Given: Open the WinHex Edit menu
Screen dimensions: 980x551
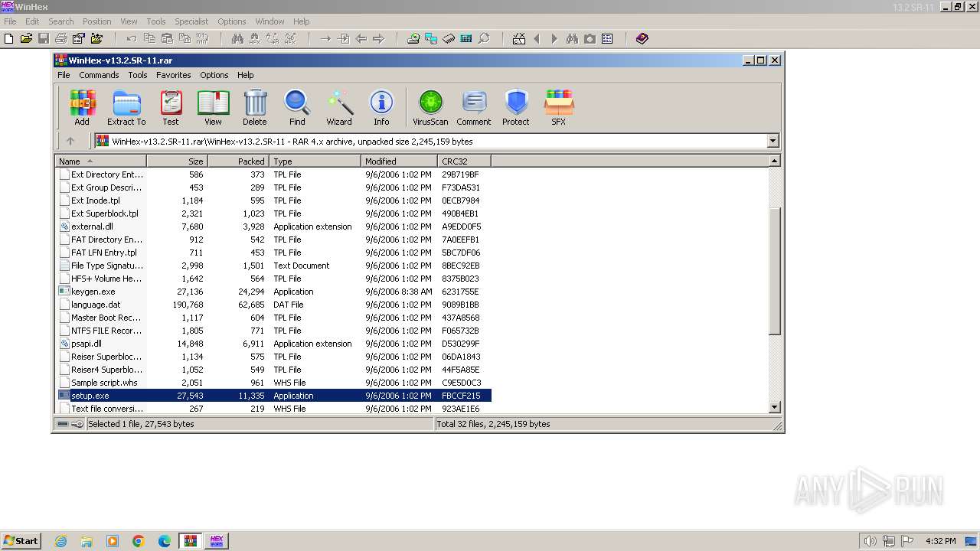Looking at the screenshot, I should pyautogui.click(x=32, y=21).
